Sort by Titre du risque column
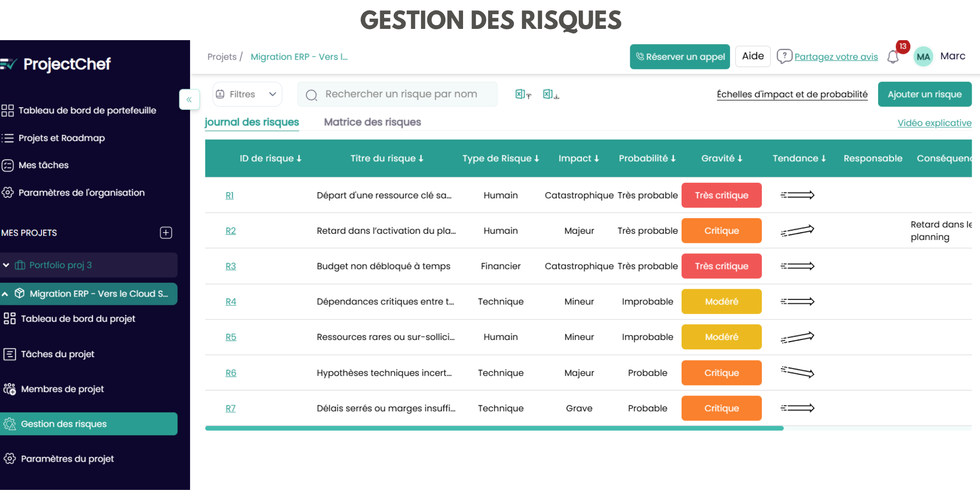980x490 pixels. click(x=387, y=158)
